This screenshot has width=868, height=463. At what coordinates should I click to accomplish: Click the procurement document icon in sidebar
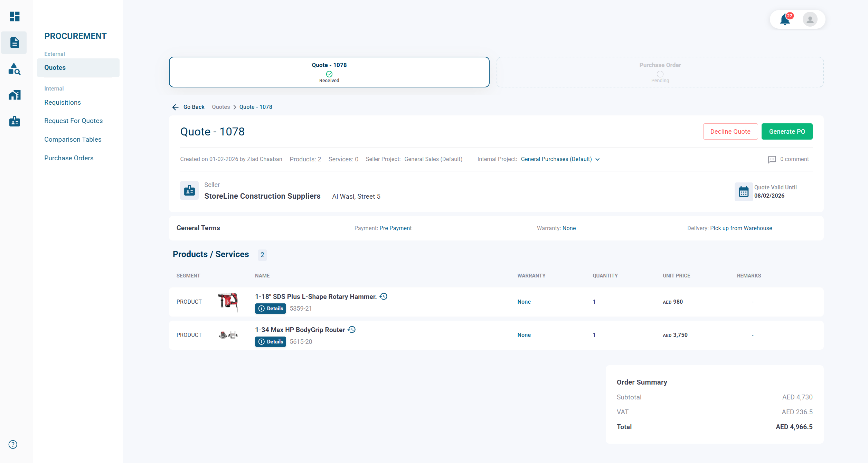(x=14, y=42)
